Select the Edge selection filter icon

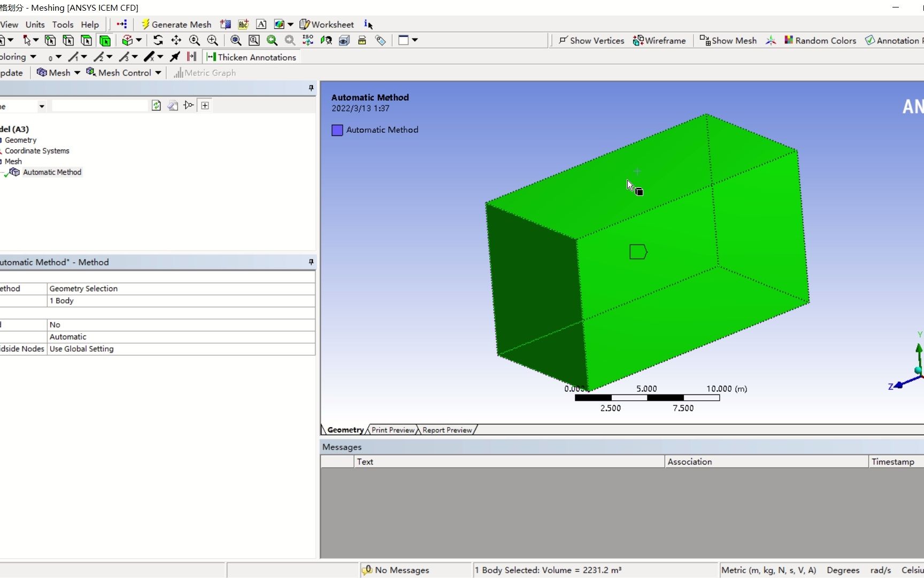[68, 40]
